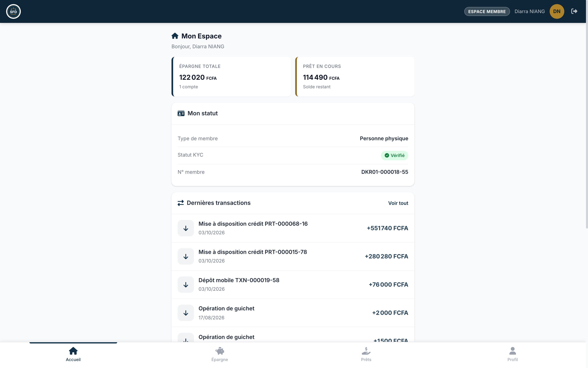Open the DN user avatar

click(557, 11)
